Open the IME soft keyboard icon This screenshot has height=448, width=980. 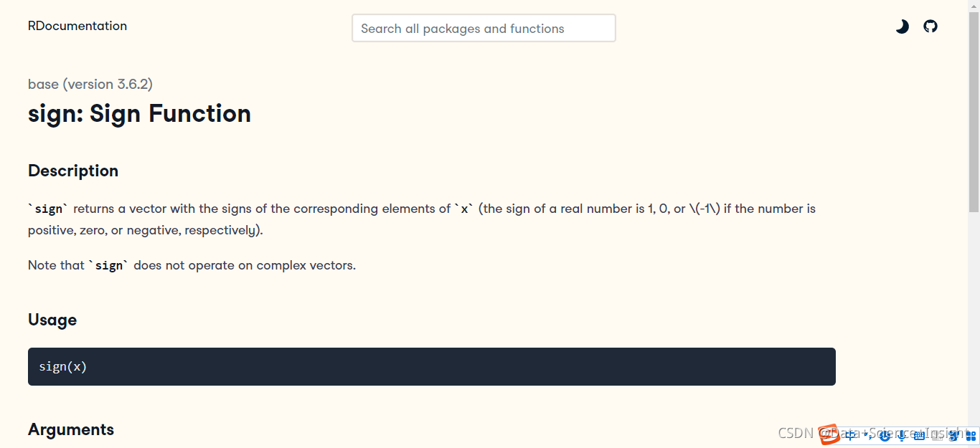[919, 434]
